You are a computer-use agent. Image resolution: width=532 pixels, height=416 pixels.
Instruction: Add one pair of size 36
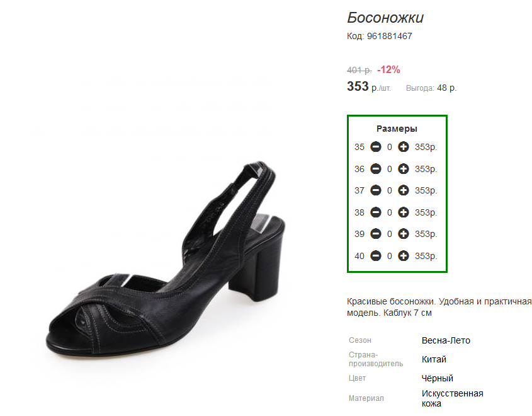coord(404,169)
